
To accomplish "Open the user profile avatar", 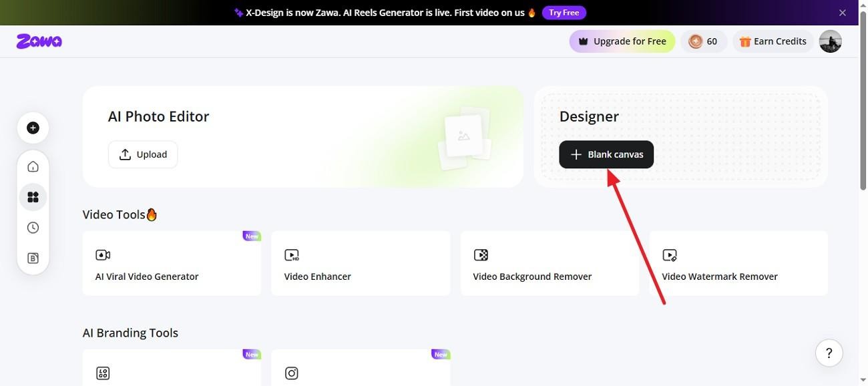I will 830,41.
